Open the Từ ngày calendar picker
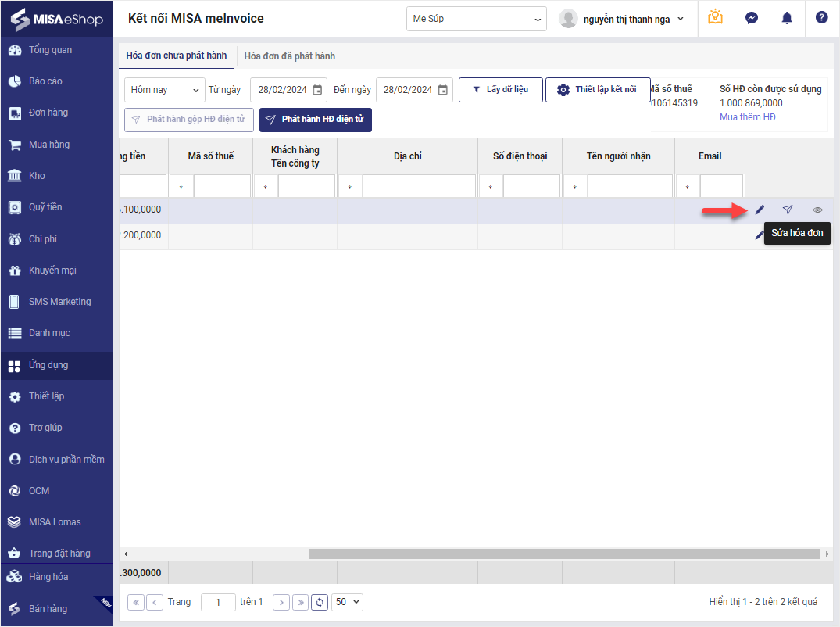This screenshot has height=627, width=840. point(317,90)
